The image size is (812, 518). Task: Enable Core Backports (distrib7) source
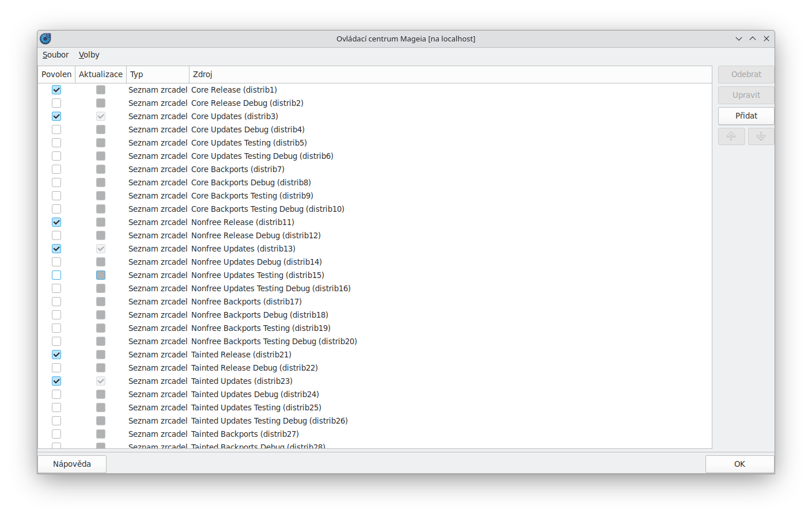click(56, 169)
